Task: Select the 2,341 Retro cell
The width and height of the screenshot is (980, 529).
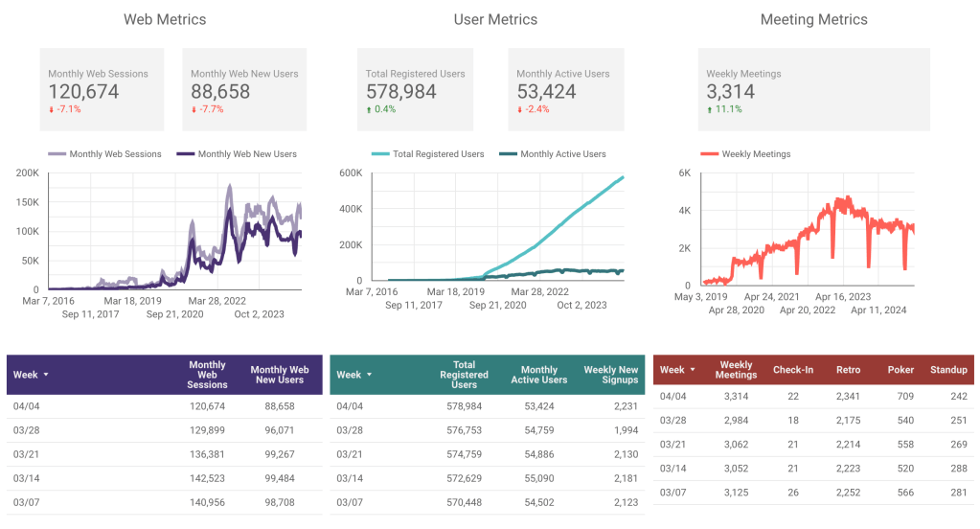Action: coord(848,397)
